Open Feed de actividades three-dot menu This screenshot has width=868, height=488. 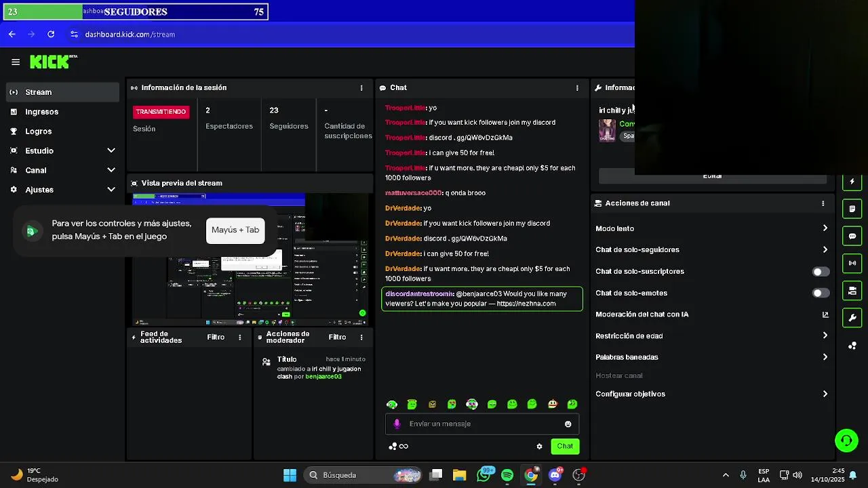(x=239, y=337)
